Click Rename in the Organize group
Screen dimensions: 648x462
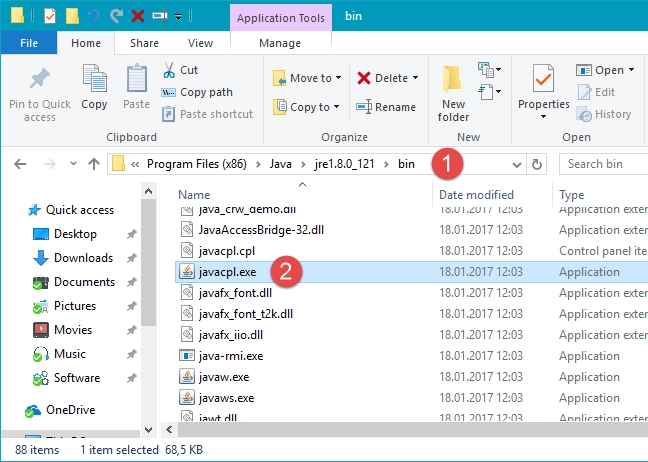click(x=386, y=107)
